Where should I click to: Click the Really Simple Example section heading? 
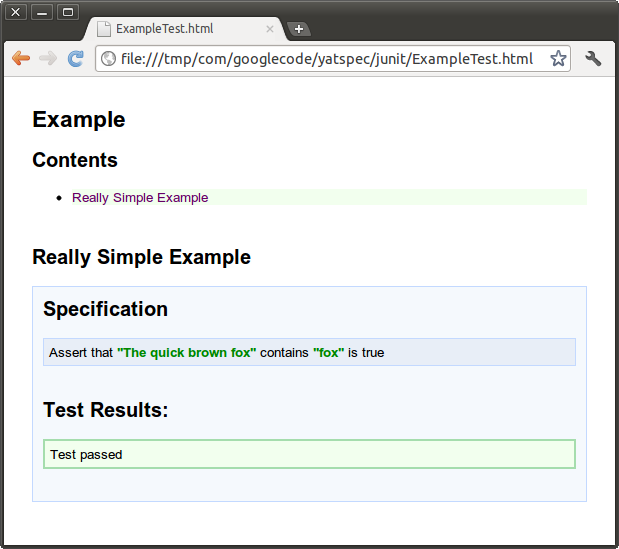pos(141,257)
